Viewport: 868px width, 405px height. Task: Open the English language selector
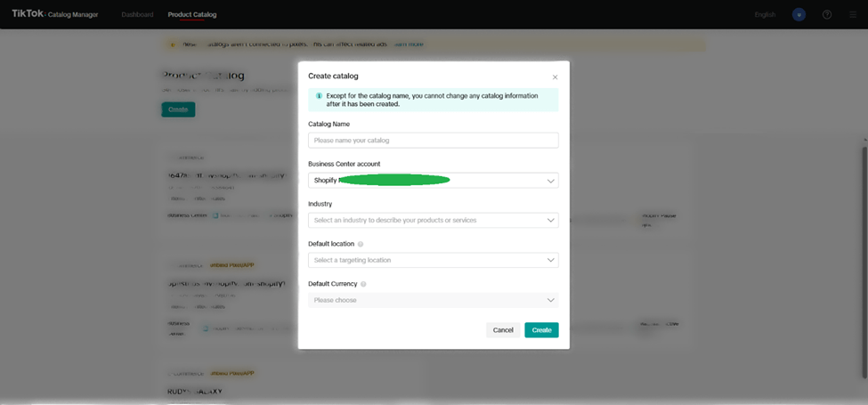point(765,14)
